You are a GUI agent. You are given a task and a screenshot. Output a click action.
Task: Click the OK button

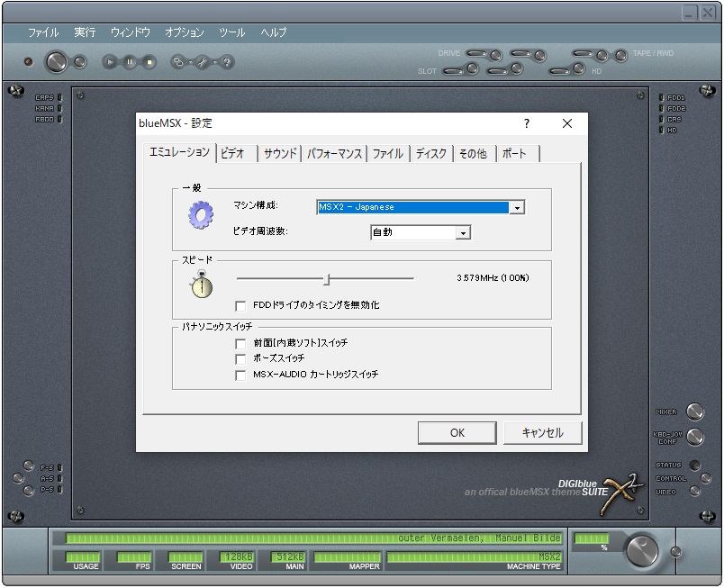[x=457, y=432]
